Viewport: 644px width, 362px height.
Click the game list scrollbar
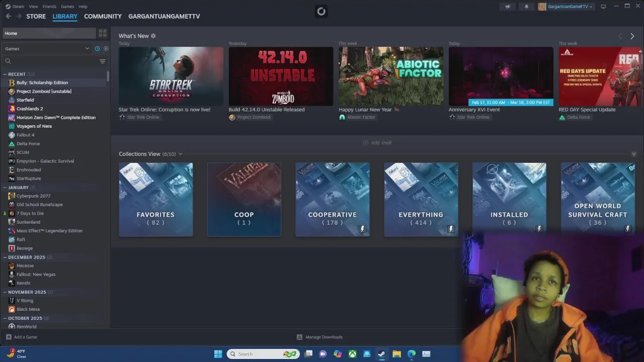tap(108, 76)
